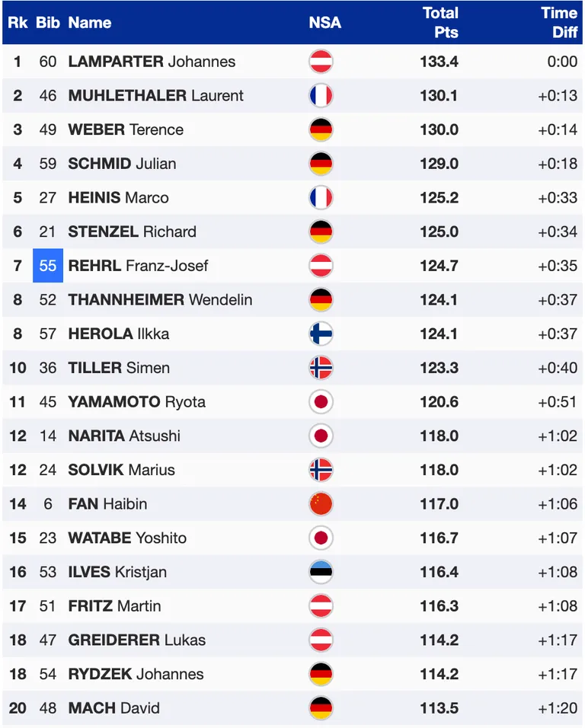Click Estonia flag next to ILVES Kristjan

[321, 572]
